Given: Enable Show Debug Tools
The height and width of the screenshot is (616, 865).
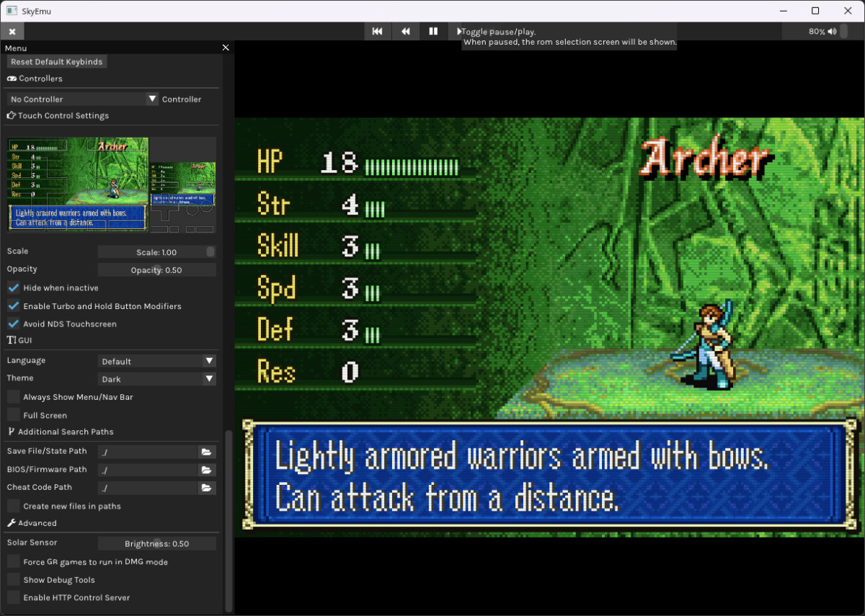Looking at the screenshot, I should pyautogui.click(x=14, y=580).
